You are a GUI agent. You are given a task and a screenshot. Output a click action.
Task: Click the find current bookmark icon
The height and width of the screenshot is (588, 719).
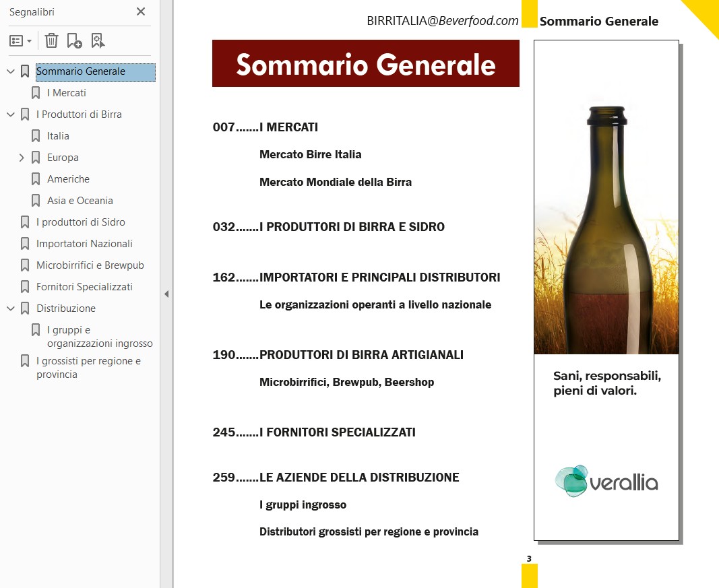coord(98,41)
